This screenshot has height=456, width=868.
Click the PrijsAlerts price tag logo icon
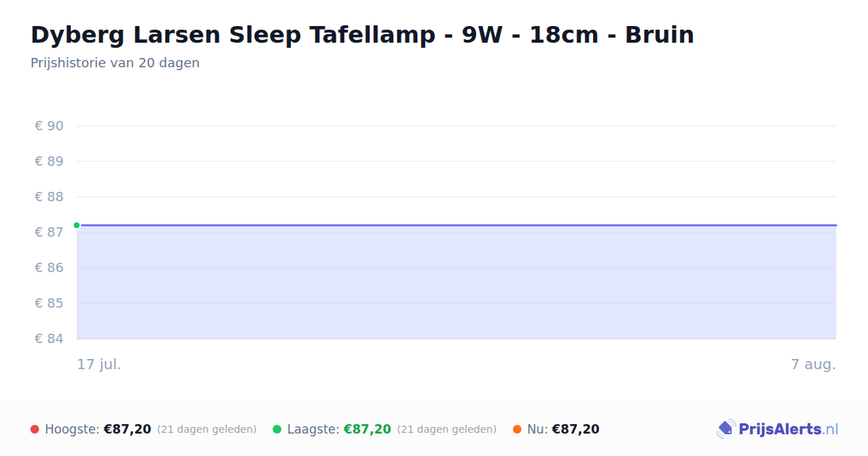coord(726,429)
